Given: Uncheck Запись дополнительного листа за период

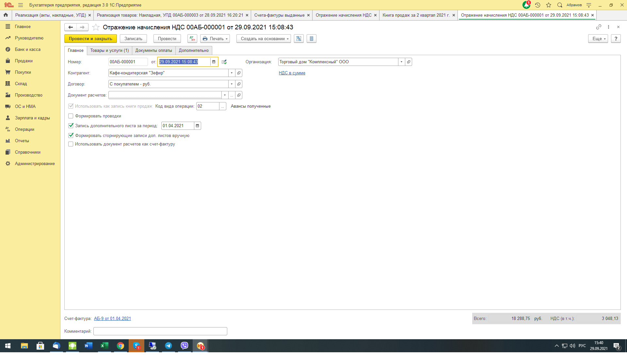Looking at the screenshot, I should (71, 126).
